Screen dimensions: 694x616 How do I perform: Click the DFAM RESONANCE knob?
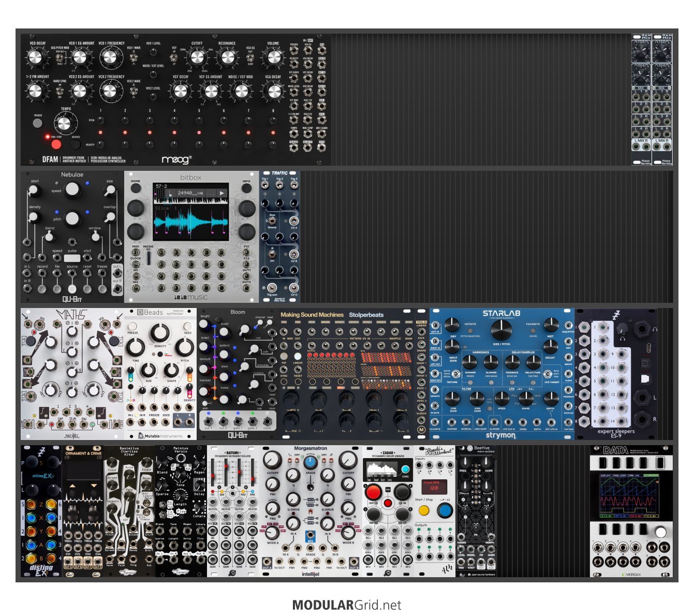point(227,57)
